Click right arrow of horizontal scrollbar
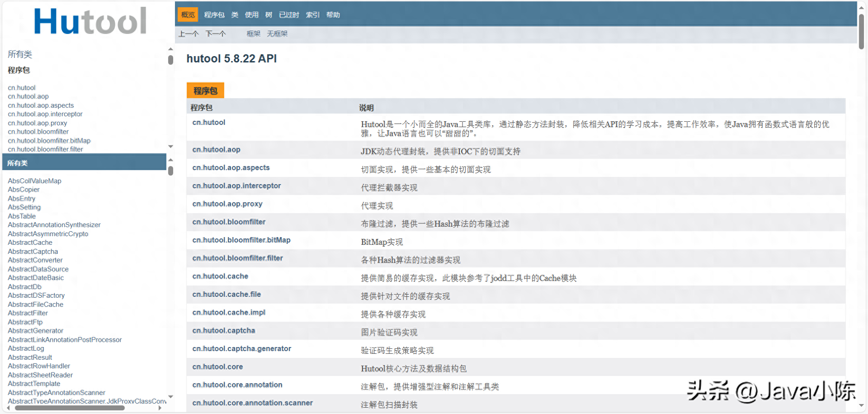This screenshot has width=868, height=414. (x=160, y=408)
